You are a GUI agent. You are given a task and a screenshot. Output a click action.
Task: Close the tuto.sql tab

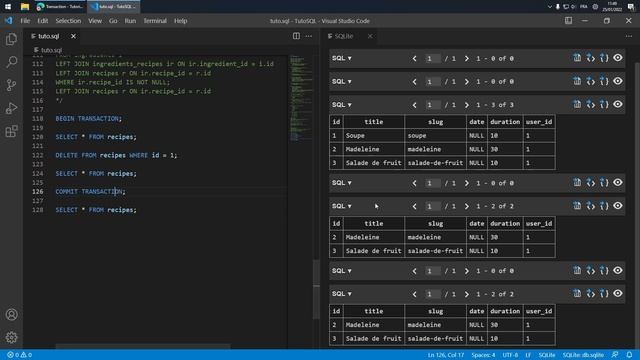[x=73, y=36]
